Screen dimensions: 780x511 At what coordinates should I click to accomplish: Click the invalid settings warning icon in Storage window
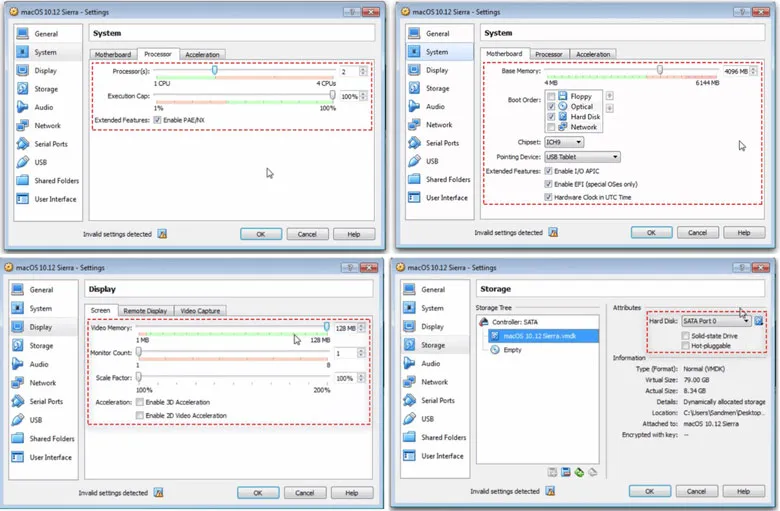552,492
